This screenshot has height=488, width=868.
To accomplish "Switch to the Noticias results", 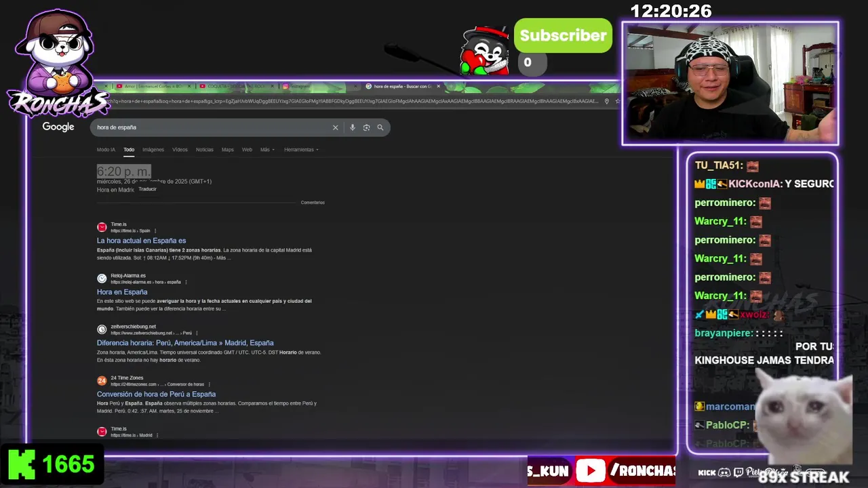I will [205, 150].
